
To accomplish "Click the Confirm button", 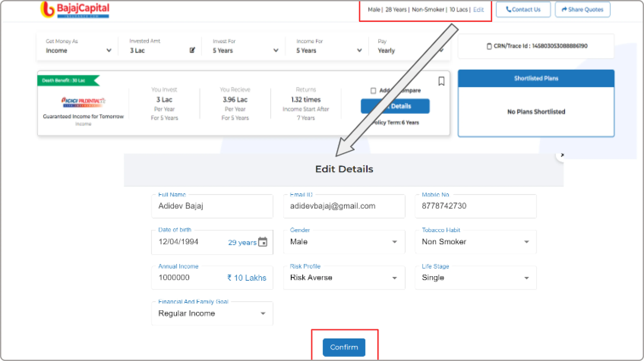I will pos(344,347).
